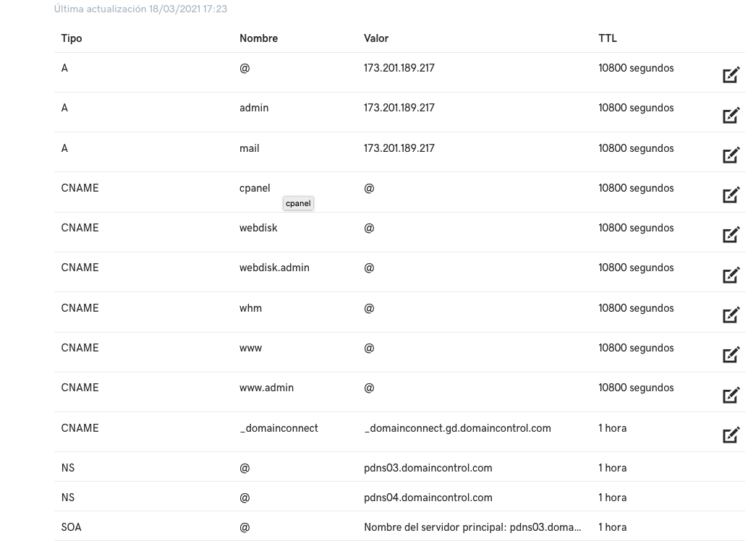The image size is (756, 546).
Task: Click the SOA record value text
Action: click(472, 527)
